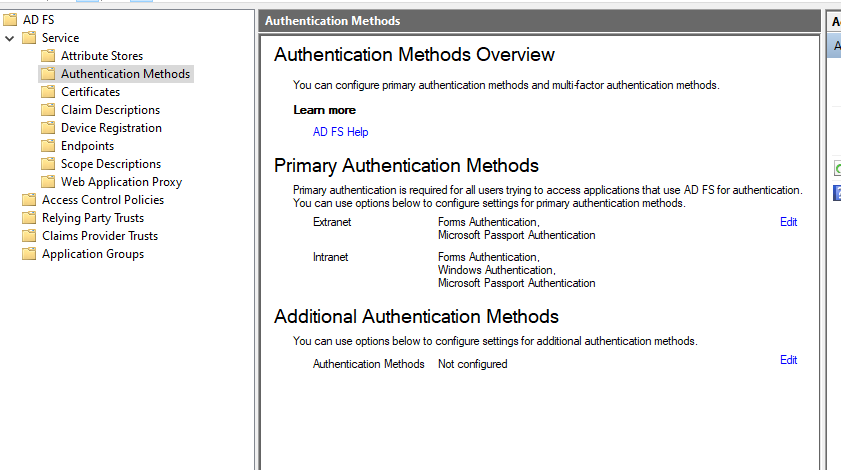Click the AD FS root folder icon
This screenshot has width=841, height=470.
coord(11,20)
